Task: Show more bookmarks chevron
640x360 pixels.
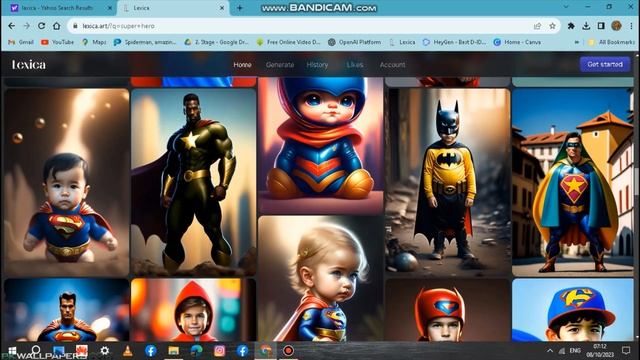Action: (x=576, y=42)
